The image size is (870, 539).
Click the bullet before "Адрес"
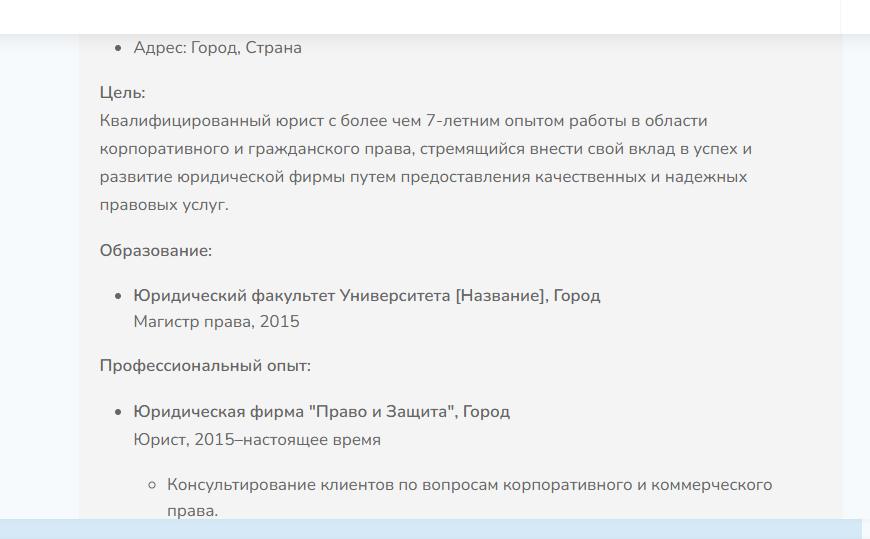tap(119, 48)
